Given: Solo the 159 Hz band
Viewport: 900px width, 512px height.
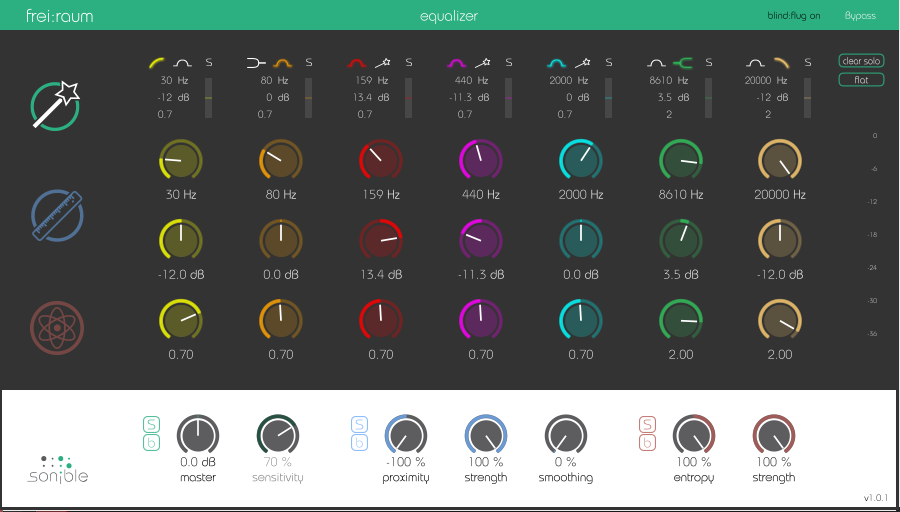Looking at the screenshot, I should tap(409, 62).
